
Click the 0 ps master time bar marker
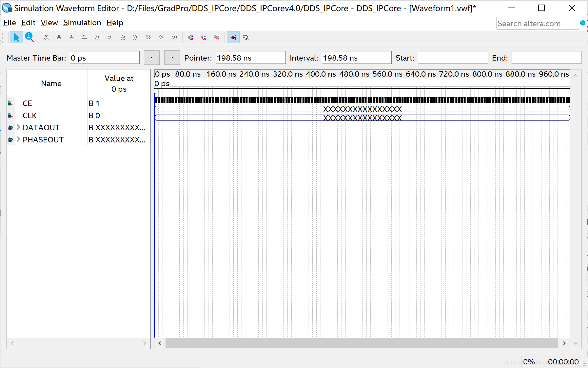coord(162,83)
